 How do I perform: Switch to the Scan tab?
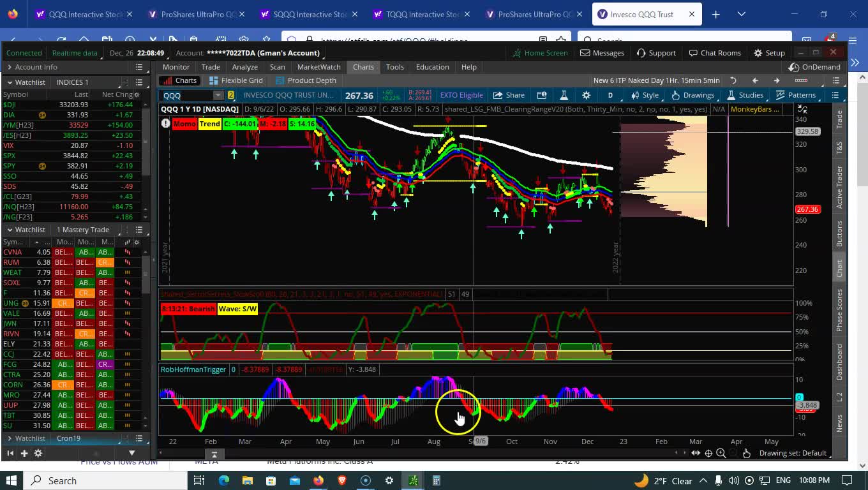tap(277, 67)
